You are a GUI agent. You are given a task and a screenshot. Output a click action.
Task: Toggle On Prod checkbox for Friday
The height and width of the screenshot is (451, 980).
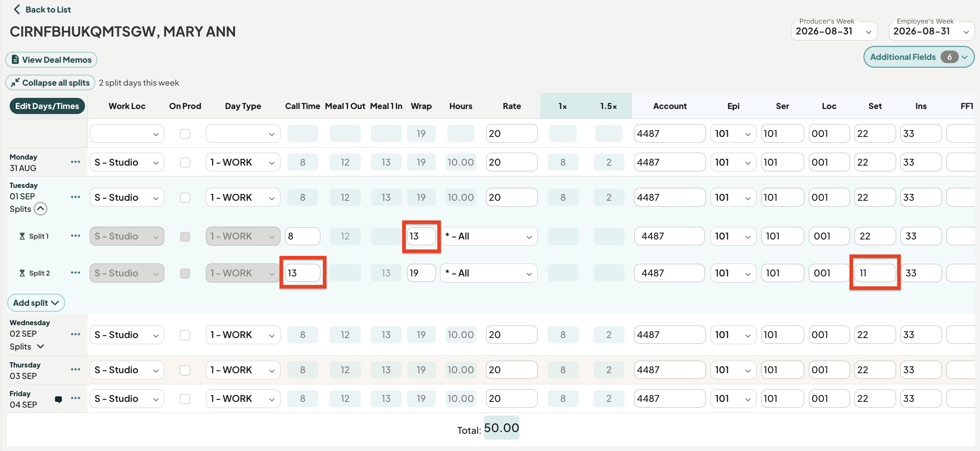[185, 399]
